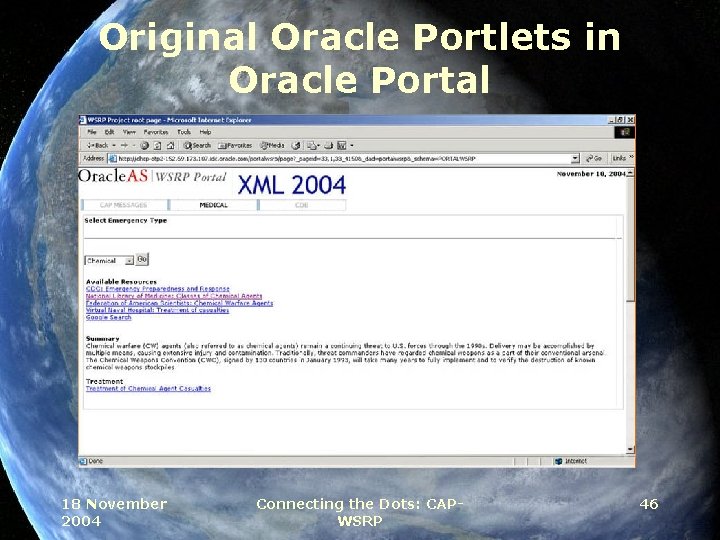Open CDC Emergency Preparedness and Response link
This screenshot has width=720, height=540.
click(x=158, y=289)
